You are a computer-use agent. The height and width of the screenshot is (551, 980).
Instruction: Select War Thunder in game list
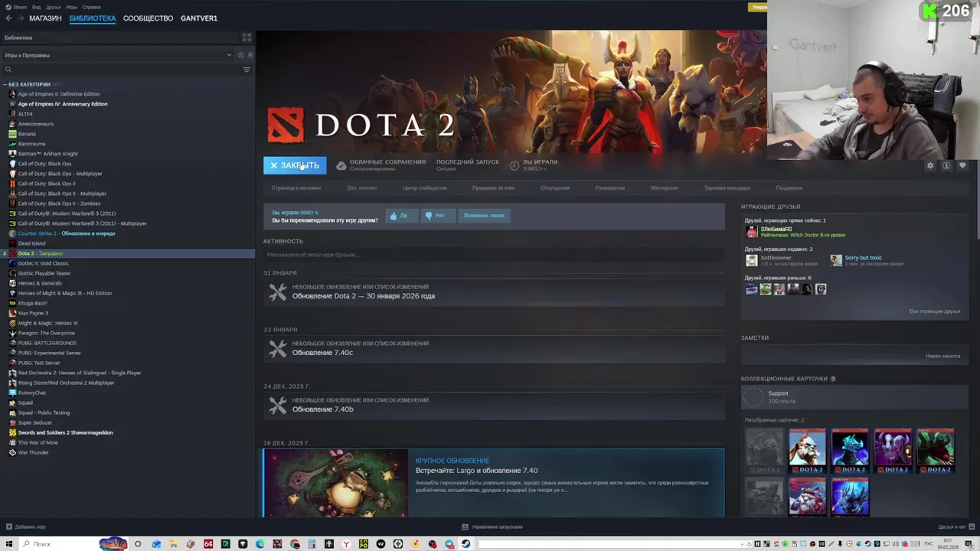coord(33,452)
